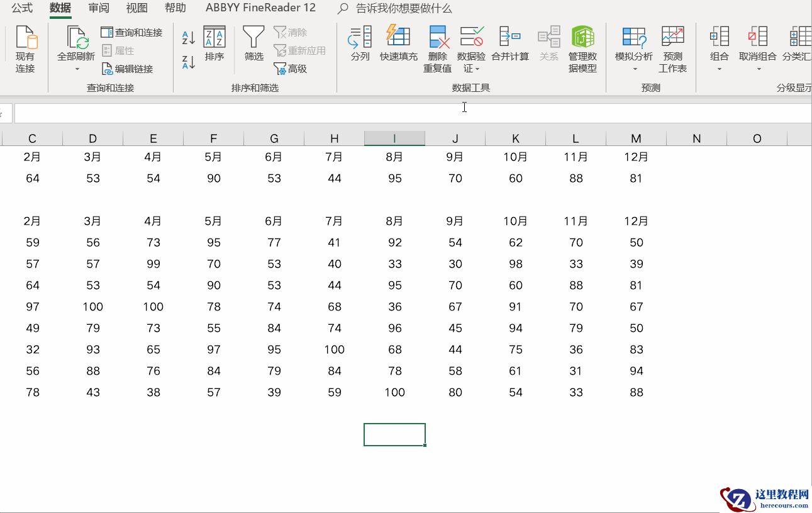The image size is (812, 513).
Task: Click the 删除重复值 remove duplicates icon
Action: 438,38
